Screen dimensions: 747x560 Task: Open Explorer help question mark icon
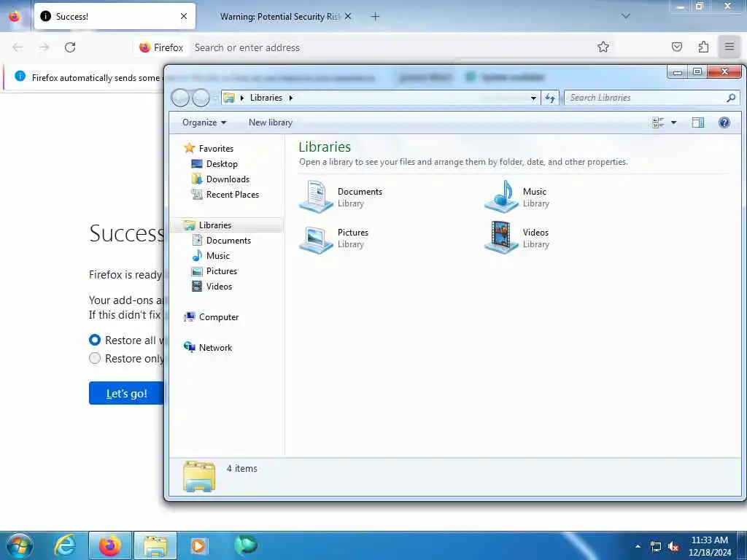724,122
